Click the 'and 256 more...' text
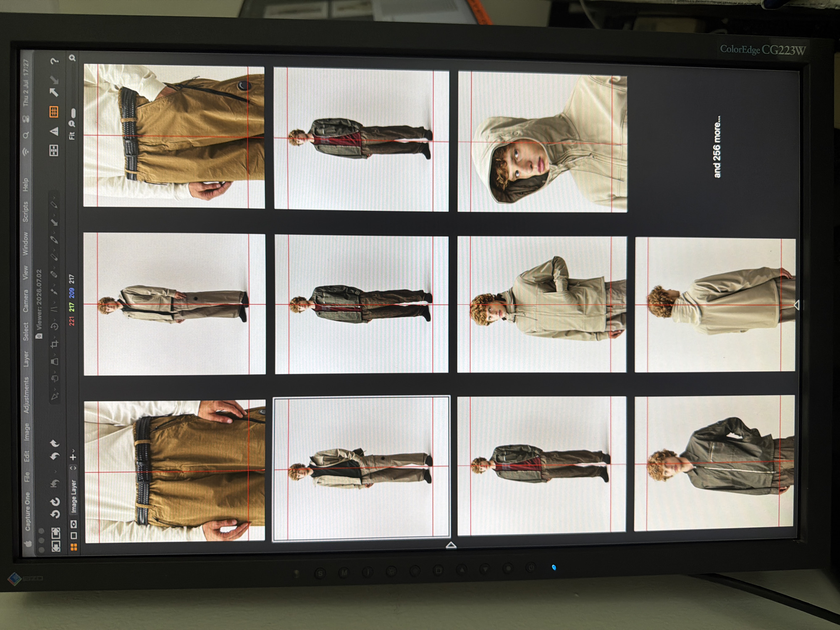Screen dimensions: 840x630 pos(717,147)
